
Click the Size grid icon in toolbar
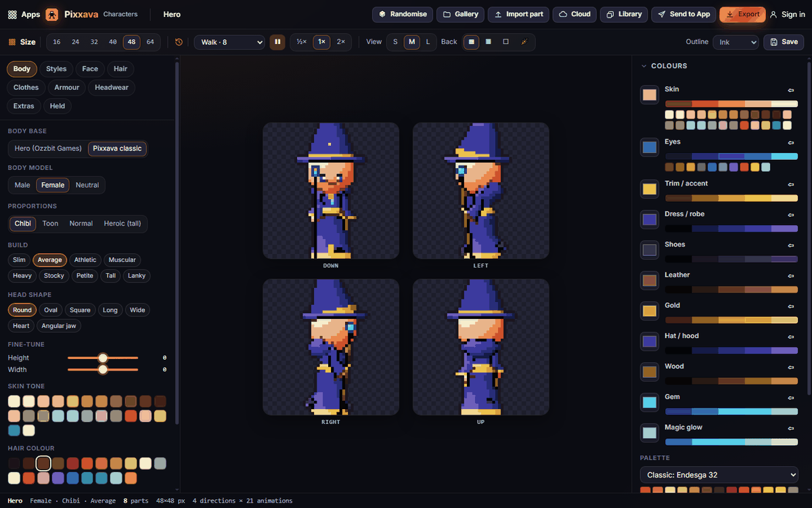[x=12, y=42]
